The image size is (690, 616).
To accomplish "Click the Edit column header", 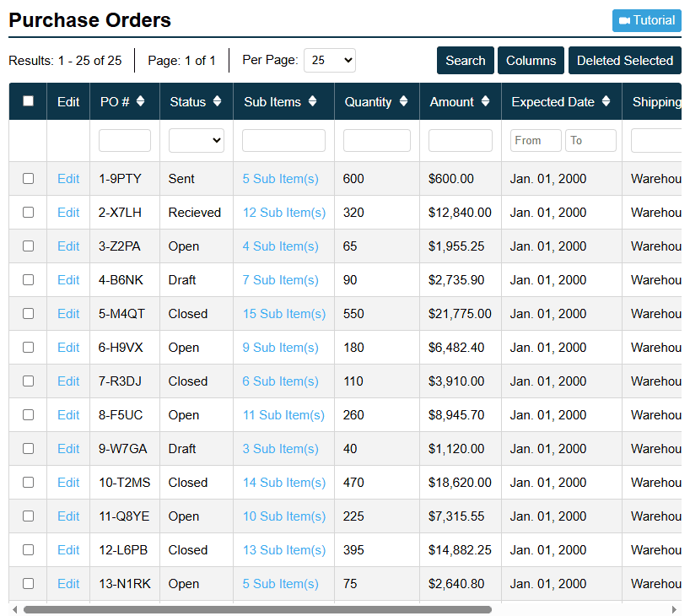I will pyautogui.click(x=68, y=102).
